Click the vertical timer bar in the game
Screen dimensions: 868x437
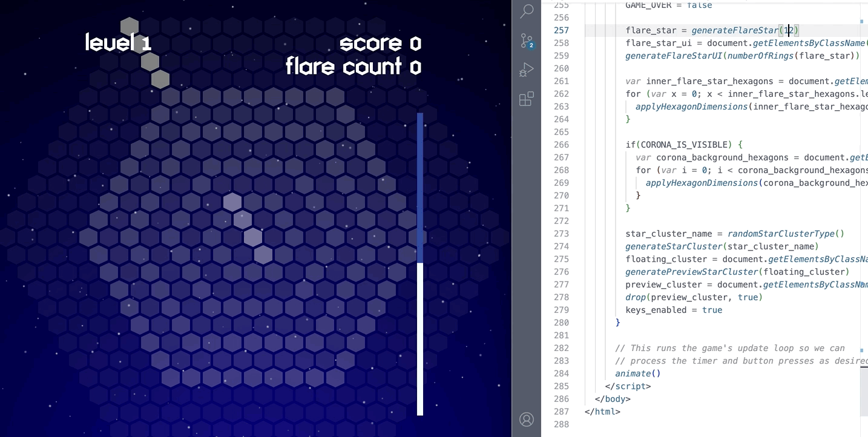point(420,264)
